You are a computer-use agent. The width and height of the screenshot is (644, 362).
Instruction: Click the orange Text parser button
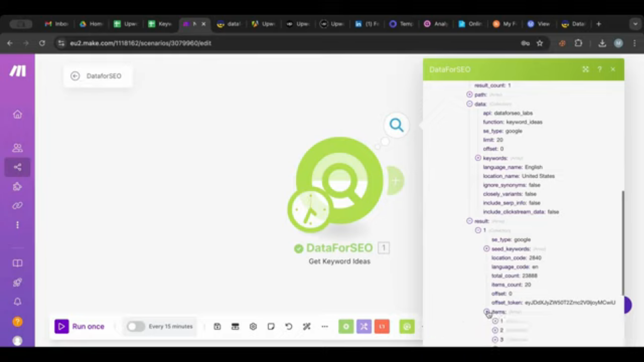pos(382,326)
